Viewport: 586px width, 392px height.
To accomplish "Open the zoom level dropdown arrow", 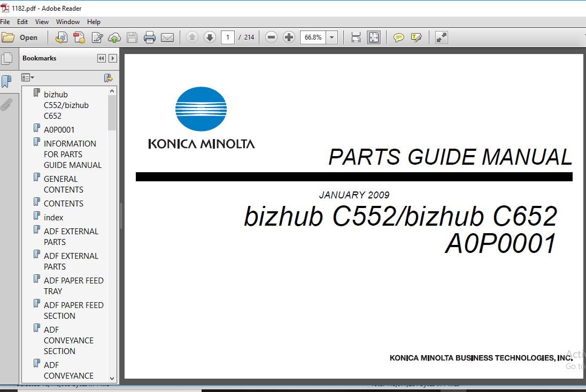I will (332, 37).
